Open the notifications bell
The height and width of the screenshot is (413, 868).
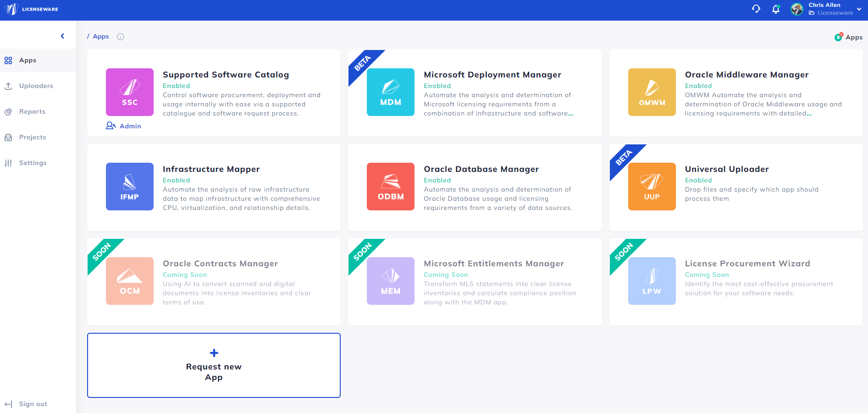point(776,9)
